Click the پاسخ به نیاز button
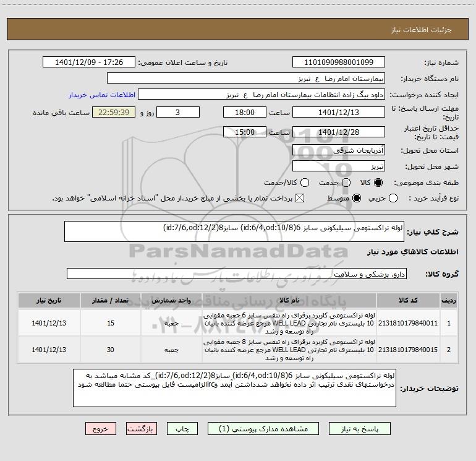This screenshot has height=461, width=476. click(x=360, y=429)
